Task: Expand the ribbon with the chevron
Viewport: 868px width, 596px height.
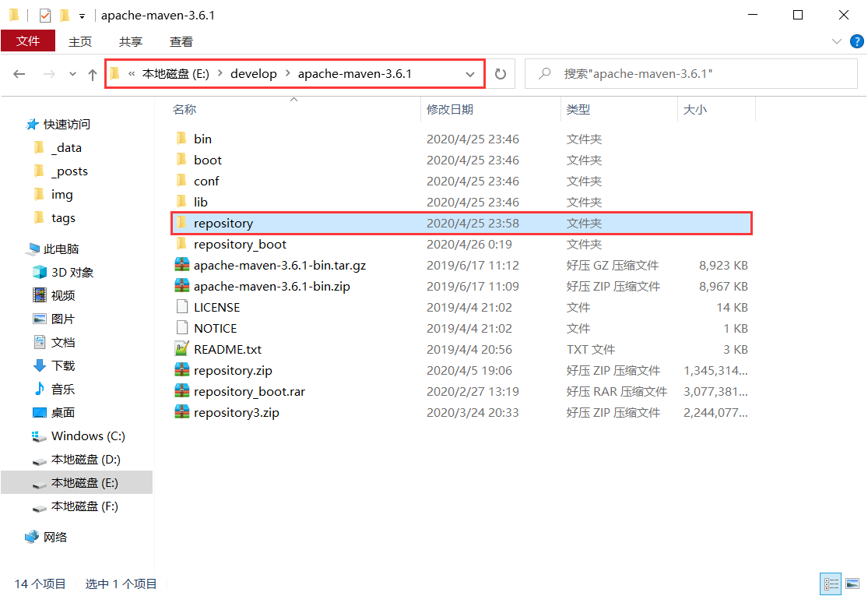Action: coord(836,41)
